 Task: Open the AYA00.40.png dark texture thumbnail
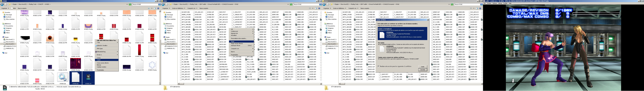pyautogui.click(x=76, y=63)
